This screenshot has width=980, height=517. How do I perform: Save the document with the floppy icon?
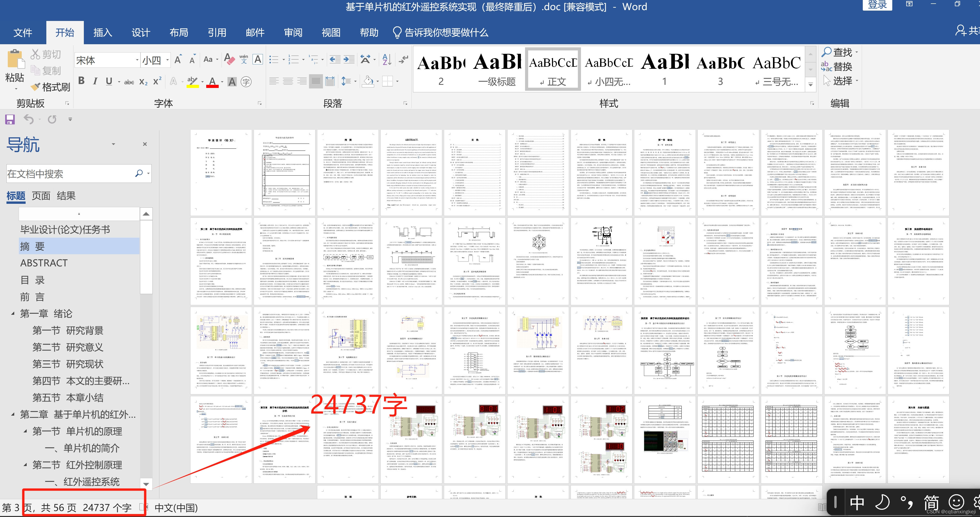10,119
